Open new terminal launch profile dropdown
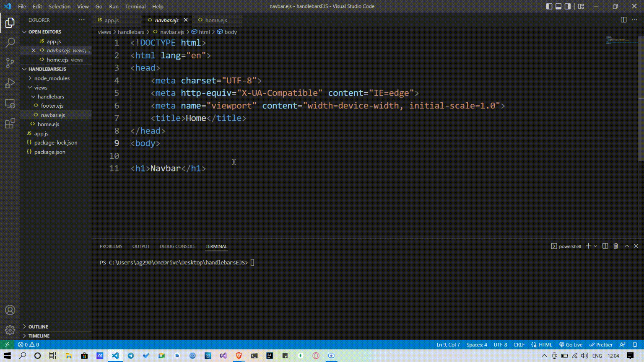 click(x=595, y=246)
